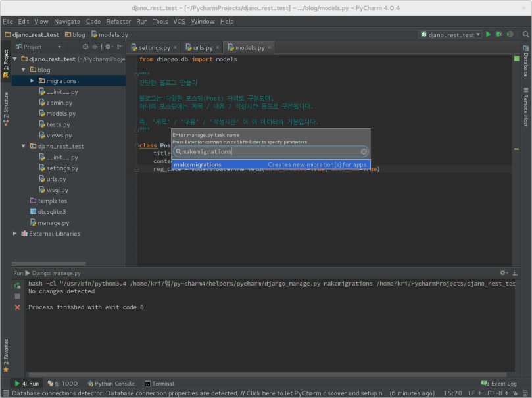Start debugging with the bug icon
Viewport: 532px width, 398px height.
(x=498, y=34)
